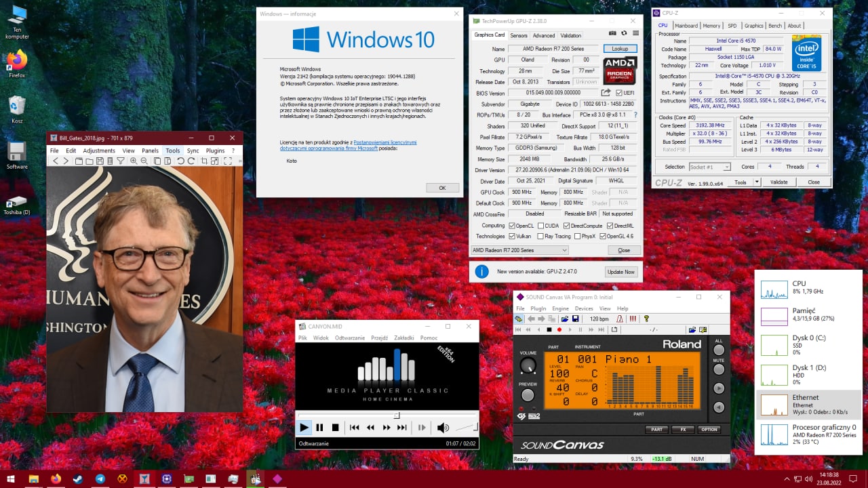Go to previous image in the image viewer
This screenshot has width=868, height=488.
tap(56, 161)
